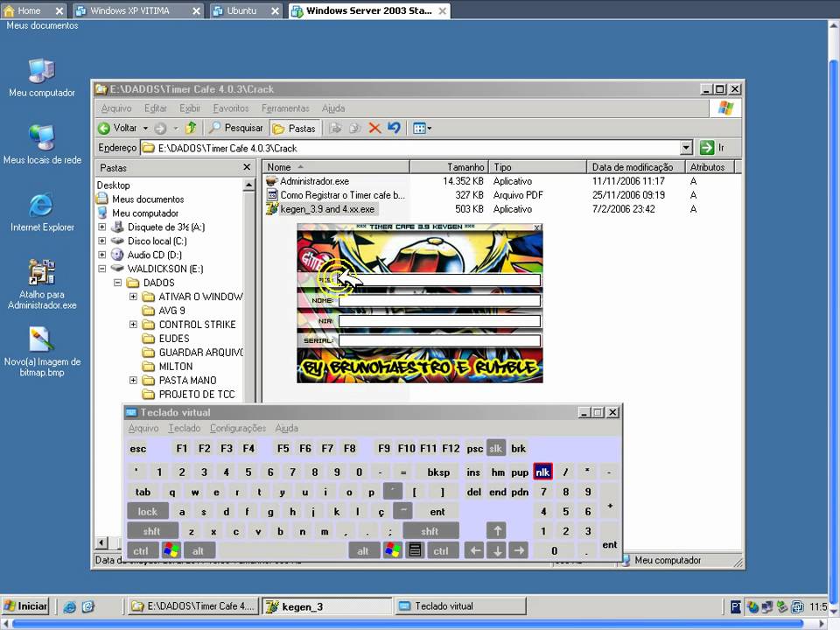Sort files by Data de modificação column

[x=636, y=167]
